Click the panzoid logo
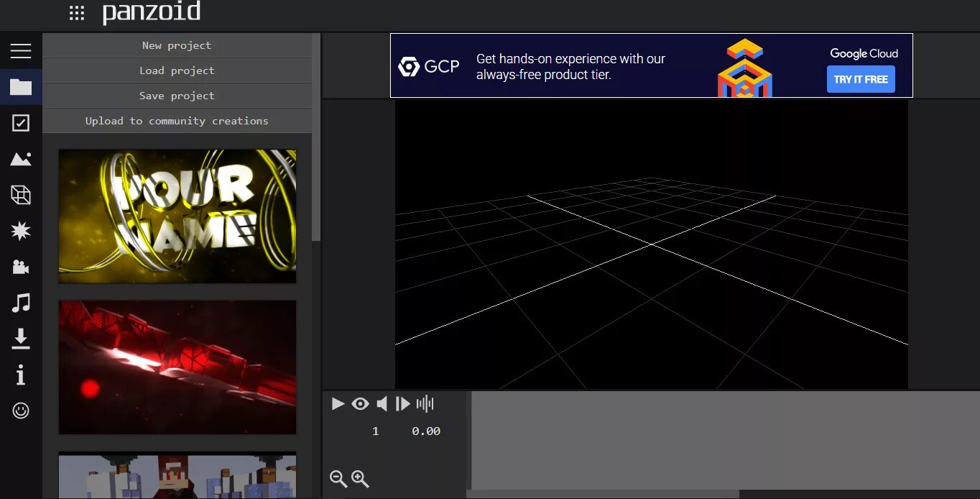 coord(152,12)
